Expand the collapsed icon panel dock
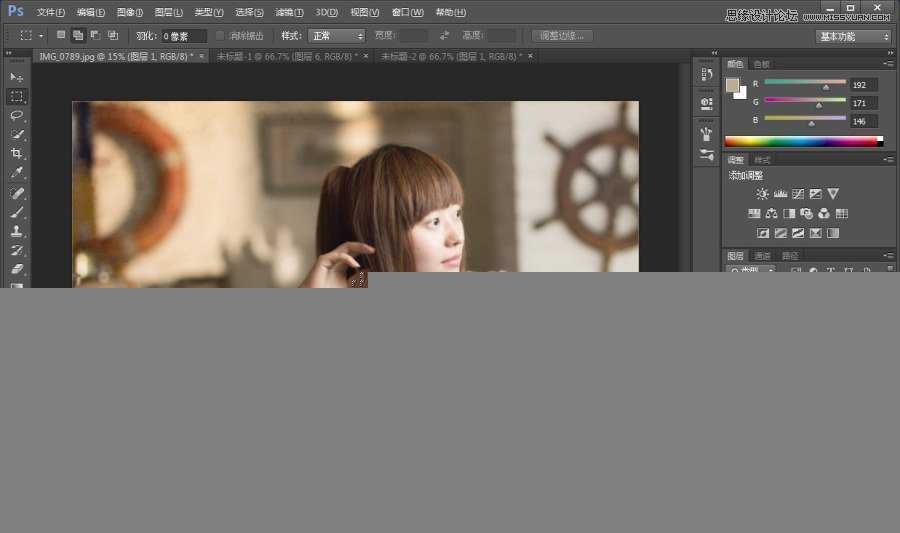Viewport: 900px width, 533px height. (715, 53)
